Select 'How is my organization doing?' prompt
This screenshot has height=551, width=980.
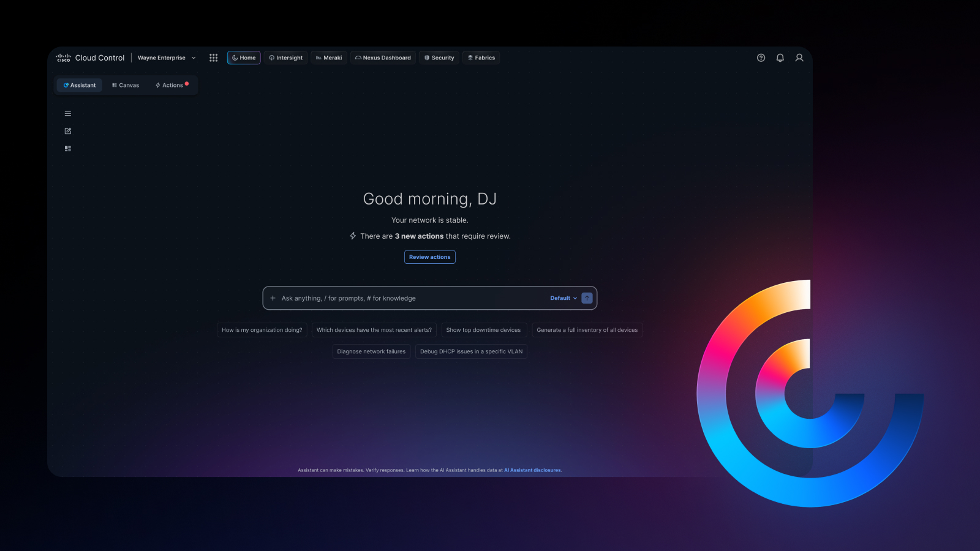(x=262, y=330)
